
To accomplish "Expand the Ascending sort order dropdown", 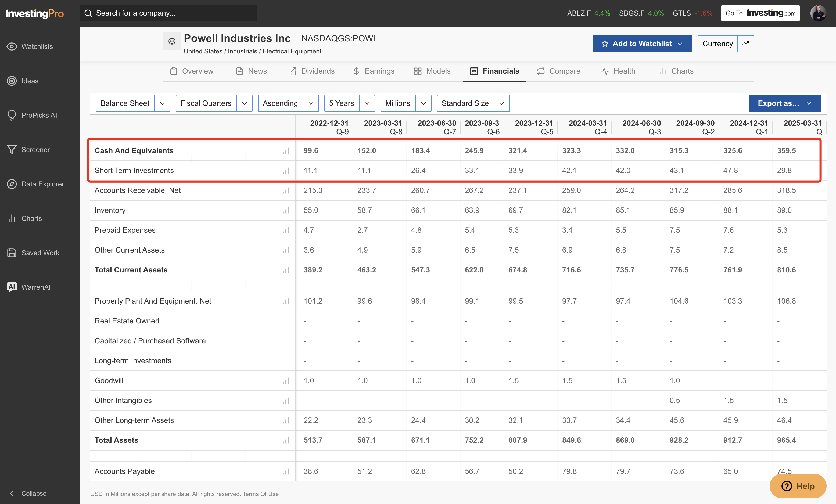I will click(311, 103).
